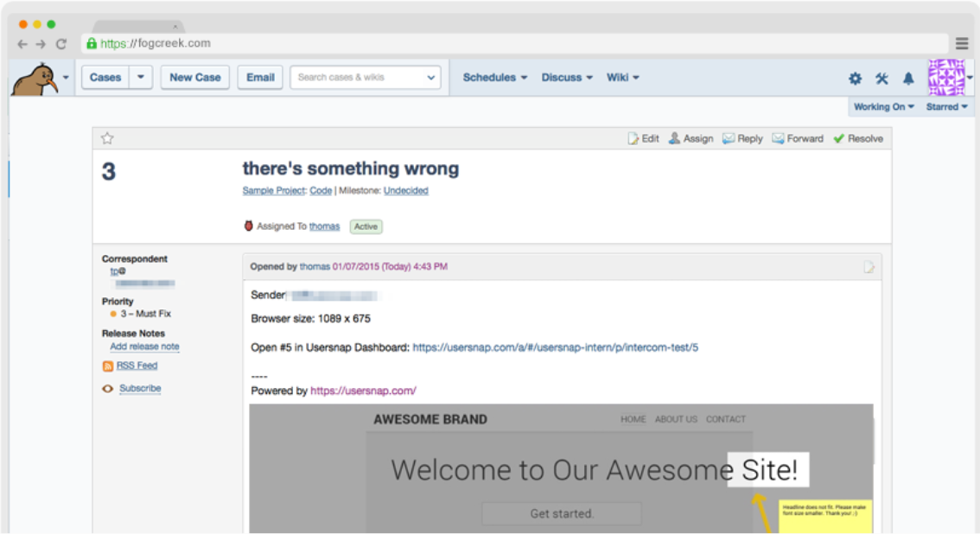The width and height of the screenshot is (980, 534).
Task: Expand the Starred dropdown
Action: coord(946,107)
